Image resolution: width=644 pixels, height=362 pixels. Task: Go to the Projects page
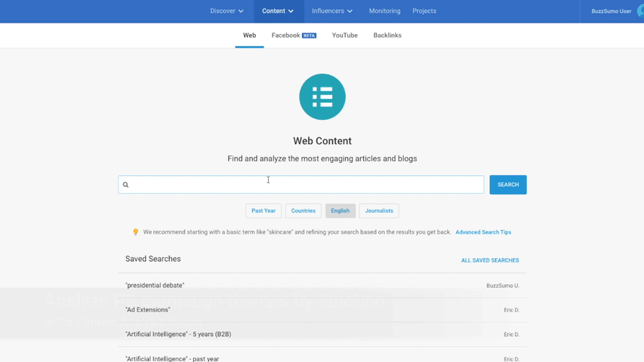424,11
